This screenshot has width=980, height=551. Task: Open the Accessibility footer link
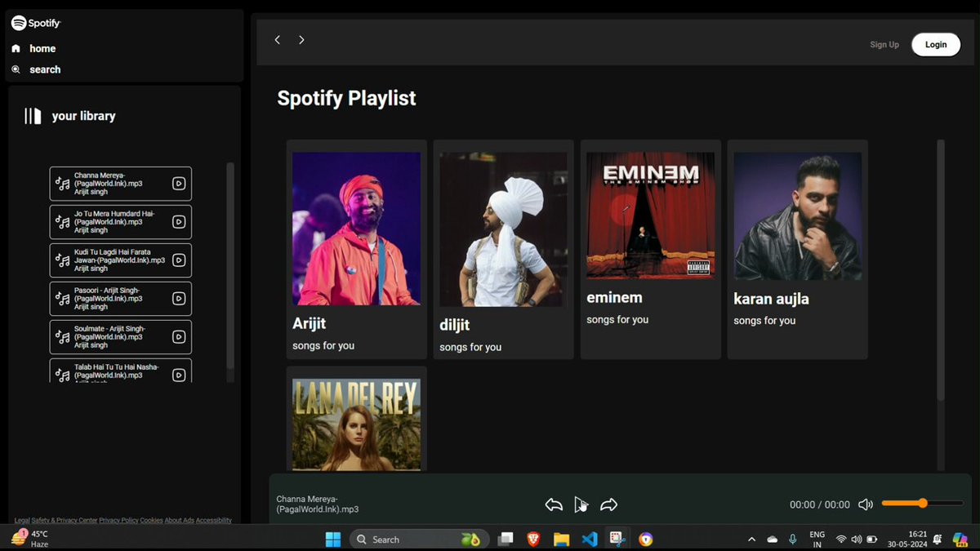[214, 520]
